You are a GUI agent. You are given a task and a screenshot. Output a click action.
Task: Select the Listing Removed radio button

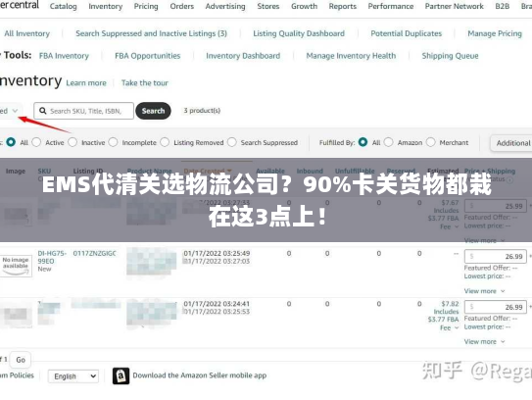pyautogui.click(x=165, y=142)
